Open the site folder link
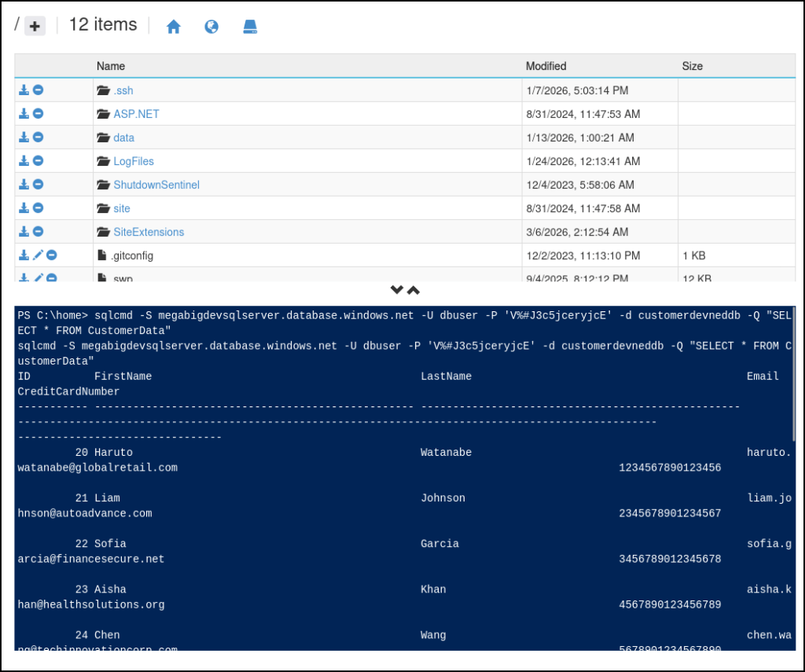 click(x=121, y=208)
